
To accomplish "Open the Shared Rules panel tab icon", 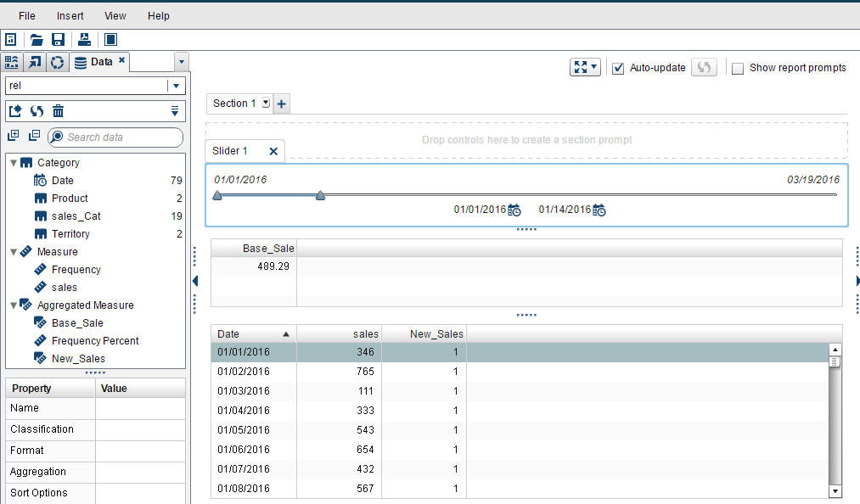I will [57, 62].
